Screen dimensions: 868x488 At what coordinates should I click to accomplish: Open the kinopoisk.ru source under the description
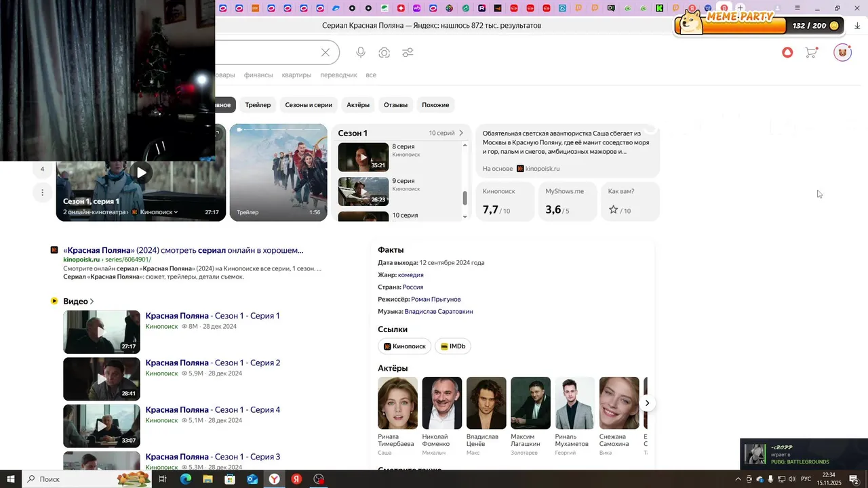pyautogui.click(x=538, y=169)
